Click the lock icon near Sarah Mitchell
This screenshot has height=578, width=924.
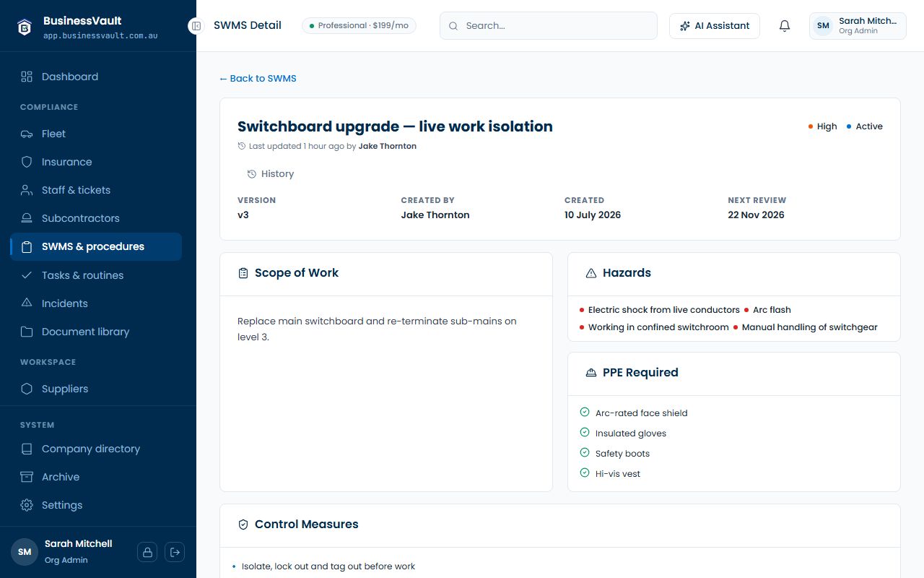coord(147,552)
